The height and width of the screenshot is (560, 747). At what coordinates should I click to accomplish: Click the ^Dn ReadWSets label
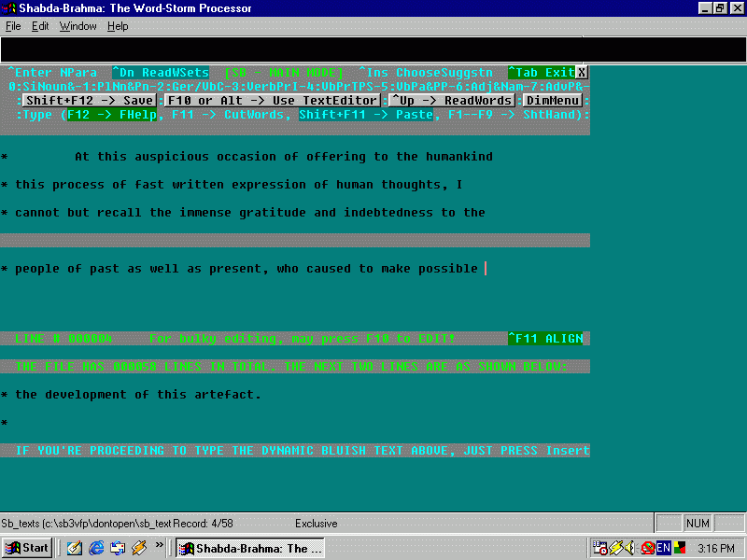tap(161, 73)
